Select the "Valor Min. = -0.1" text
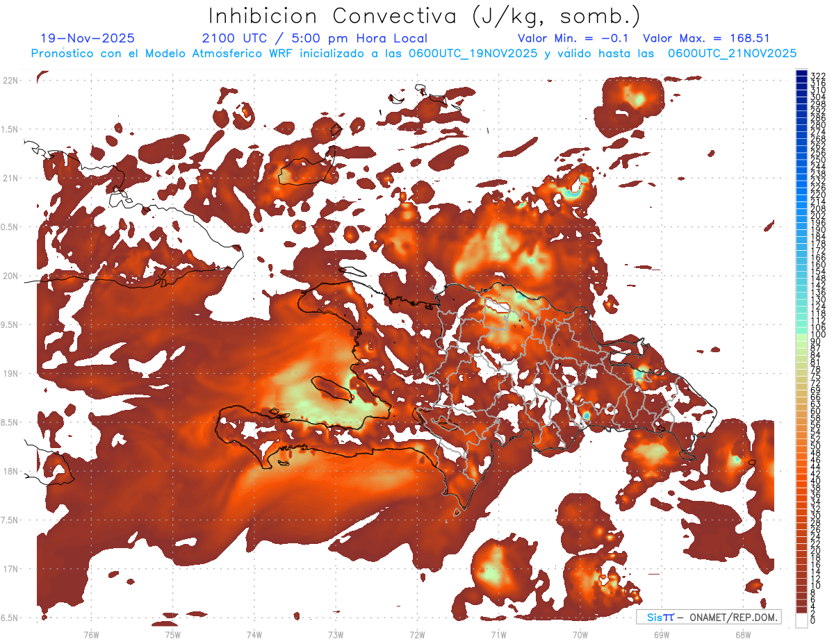Screen dimensions: 834x644 574,38
